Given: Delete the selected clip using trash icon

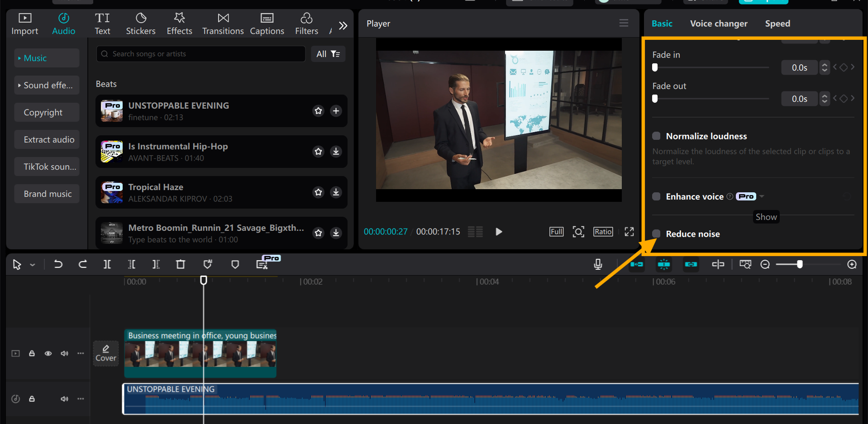Looking at the screenshot, I should point(181,264).
